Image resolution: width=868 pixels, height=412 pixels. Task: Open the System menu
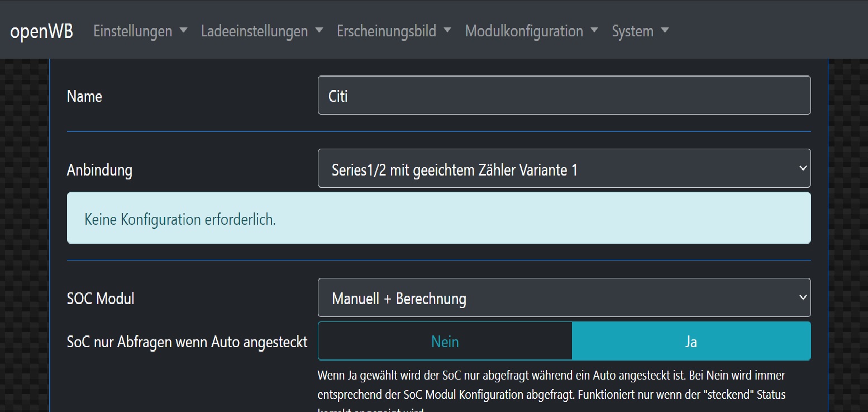click(x=632, y=31)
